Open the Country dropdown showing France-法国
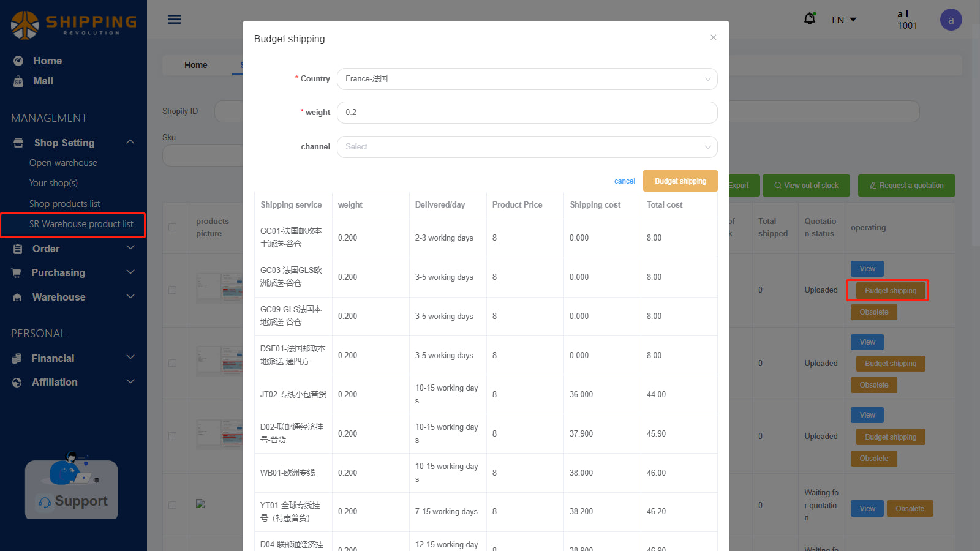The width and height of the screenshot is (980, 551). click(x=527, y=79)
